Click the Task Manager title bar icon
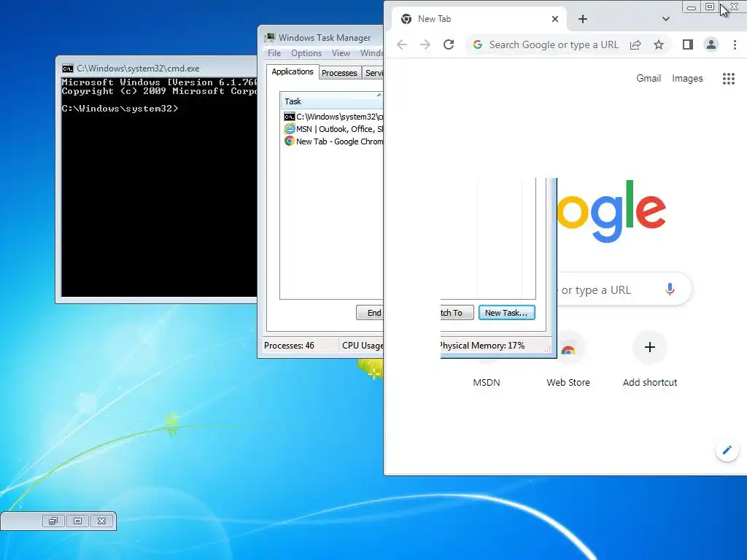The width and height of the screenshot is (747, 560). point(270,37)
